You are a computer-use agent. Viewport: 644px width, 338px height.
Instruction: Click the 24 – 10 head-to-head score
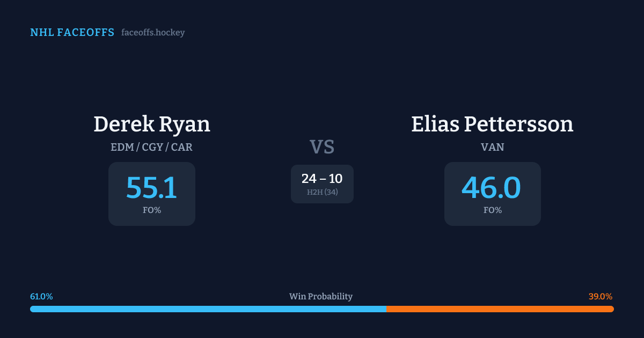(322, 179)
